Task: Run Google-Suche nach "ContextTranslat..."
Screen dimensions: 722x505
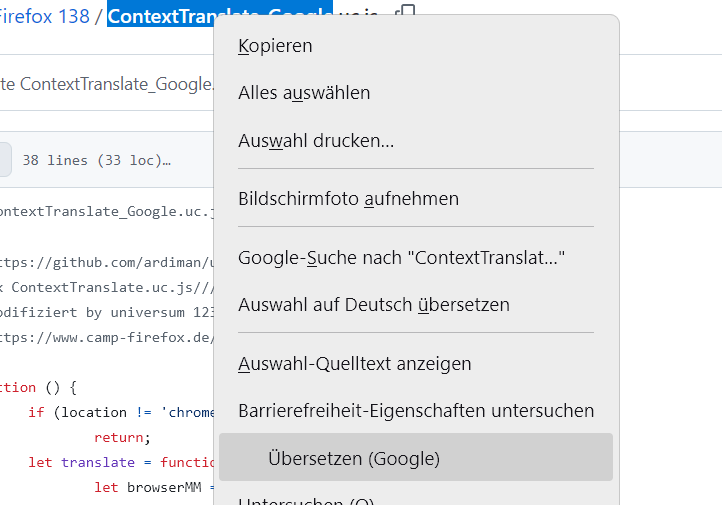Action: pyautogui.click(x=401, y=258)
